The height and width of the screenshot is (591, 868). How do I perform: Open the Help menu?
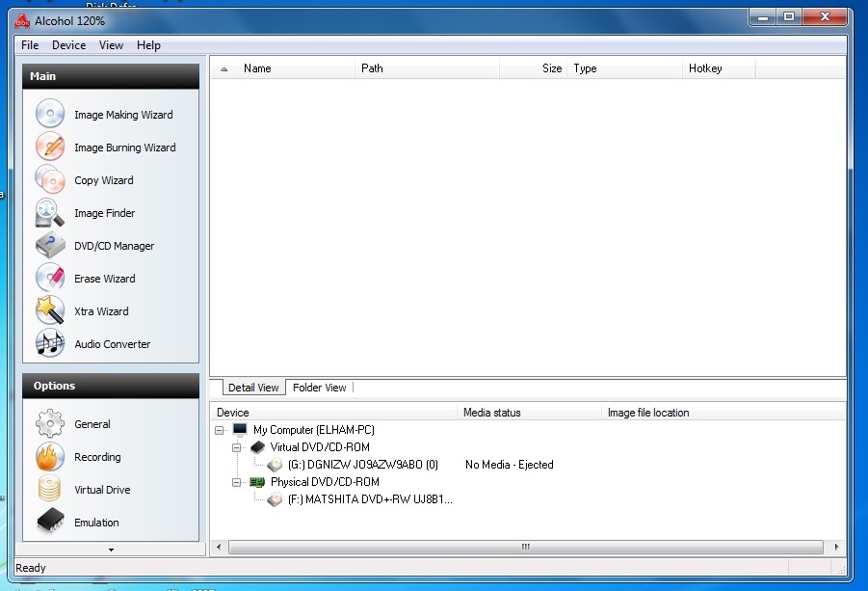pyautogui.click(x=148, y=45)
